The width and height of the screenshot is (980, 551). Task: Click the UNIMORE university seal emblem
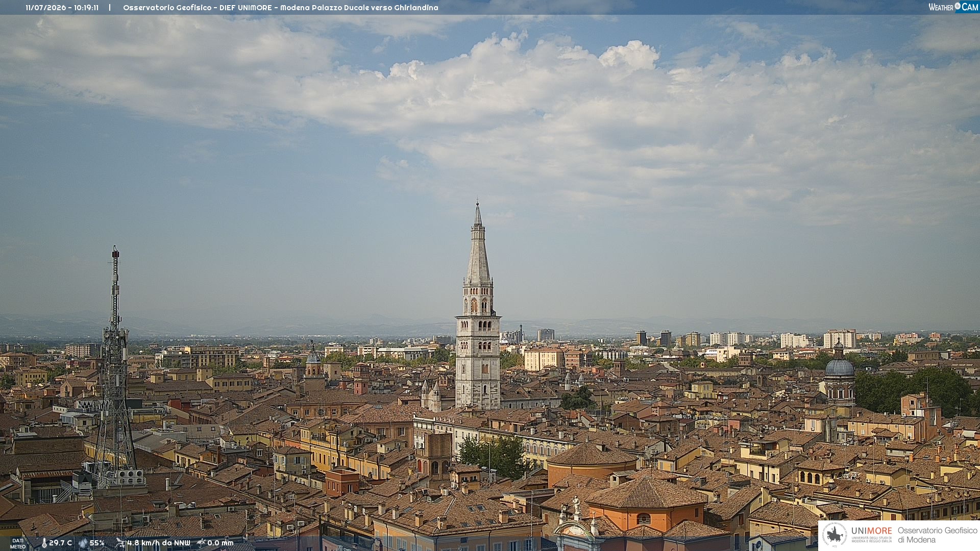click(835, 535)
